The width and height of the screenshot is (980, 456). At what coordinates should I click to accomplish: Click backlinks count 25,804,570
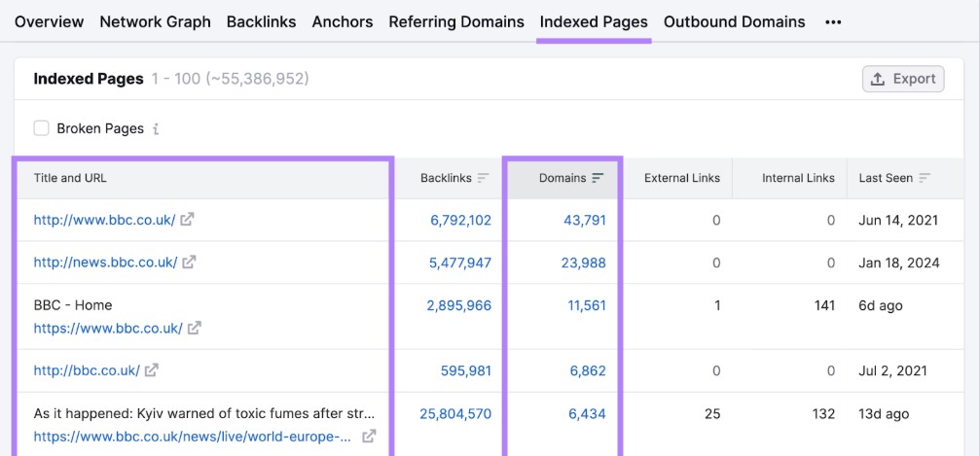455,413
